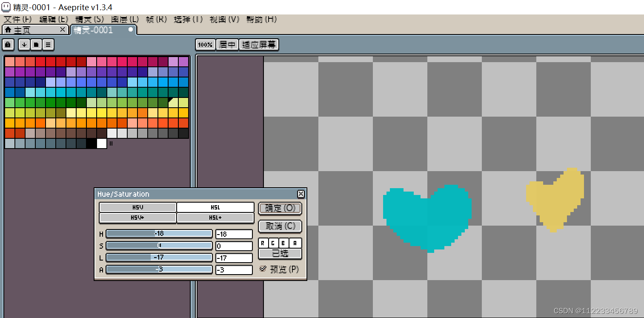Confirm with the 确定 (O) button
The image size is (644, 318).
click(x=280, y=208)
